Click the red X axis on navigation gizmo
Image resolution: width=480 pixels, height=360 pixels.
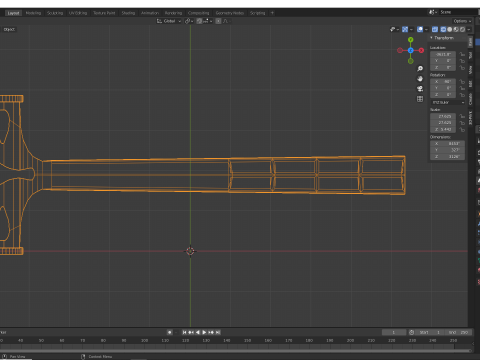pyautogui.click(x=421, y=50)
